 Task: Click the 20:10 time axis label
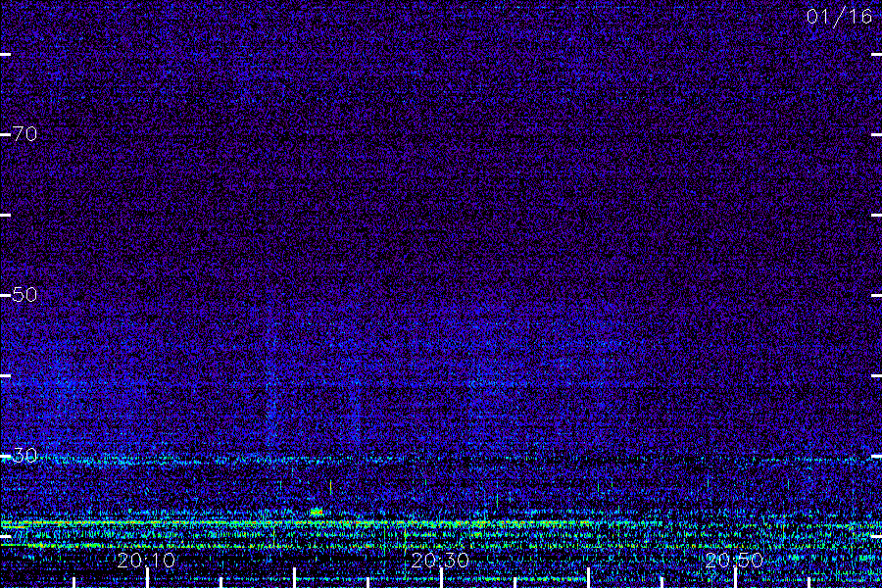click(146, 561)
